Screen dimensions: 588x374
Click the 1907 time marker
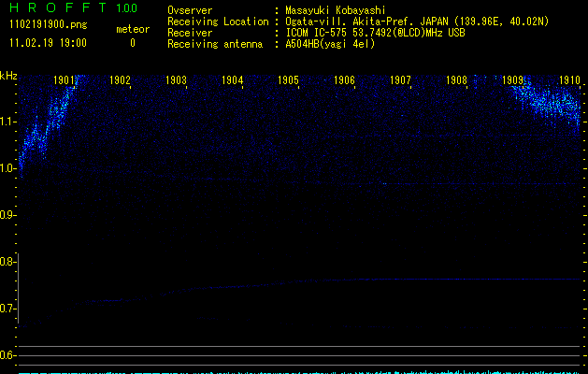(400, 80)
